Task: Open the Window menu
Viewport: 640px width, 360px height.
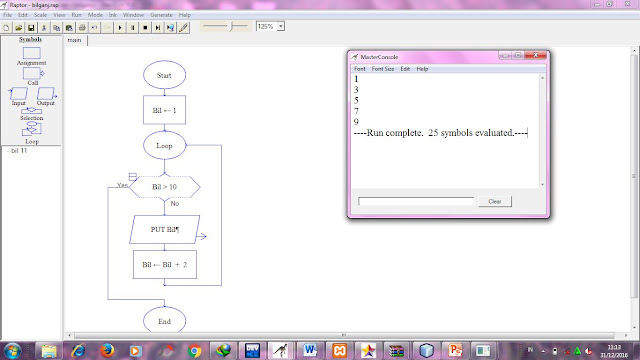Action: [133, 15]
